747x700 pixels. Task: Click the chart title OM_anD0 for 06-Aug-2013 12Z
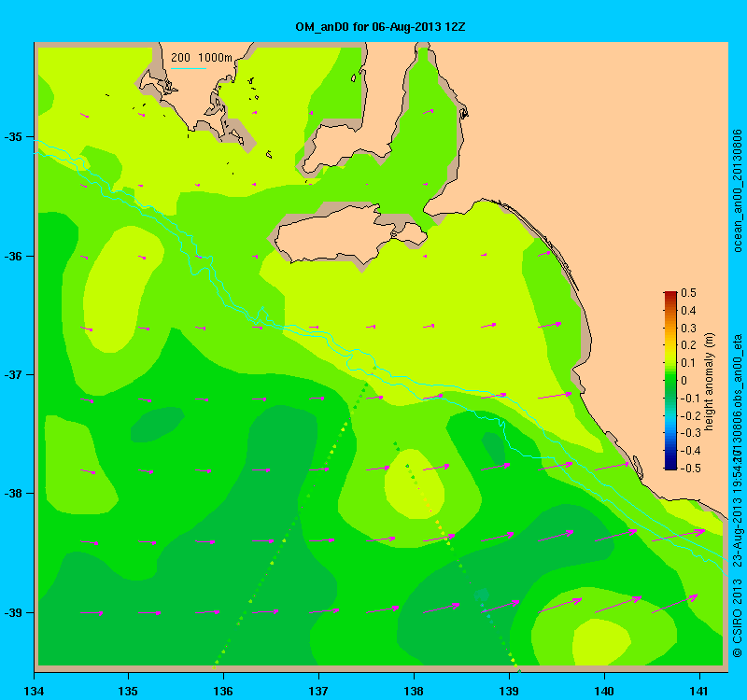(x=380, y=27)
